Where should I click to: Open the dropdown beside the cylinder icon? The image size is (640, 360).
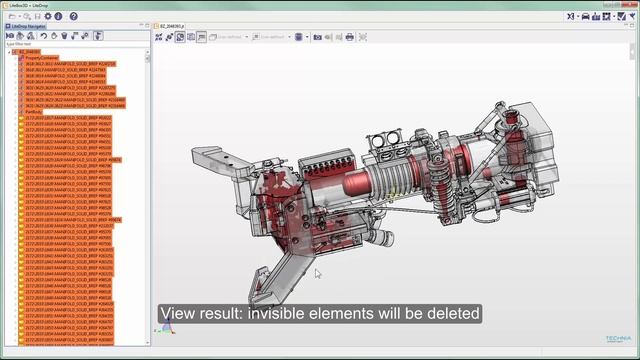pos(307,37)
